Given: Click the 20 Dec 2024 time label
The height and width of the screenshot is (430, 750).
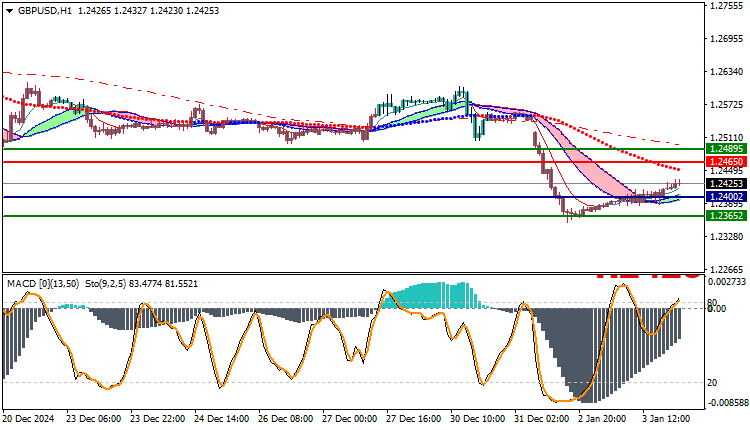Looking at the screenshot, I should [29, 419].
